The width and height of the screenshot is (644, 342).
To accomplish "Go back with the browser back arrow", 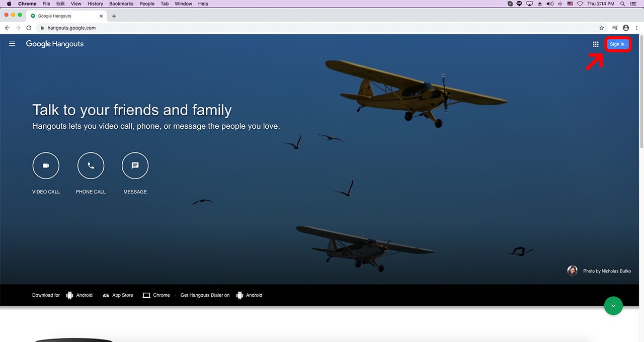I will click(x=7, y=28).
